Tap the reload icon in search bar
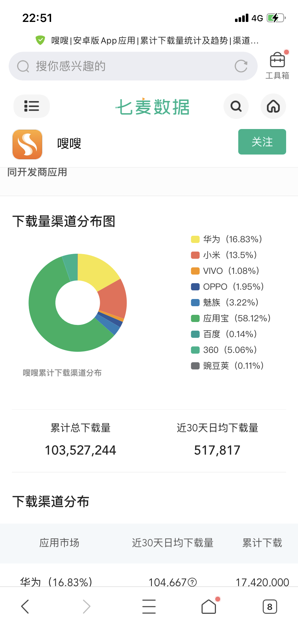Viewport: 298px width, 644px height. (x=241, y=66)
